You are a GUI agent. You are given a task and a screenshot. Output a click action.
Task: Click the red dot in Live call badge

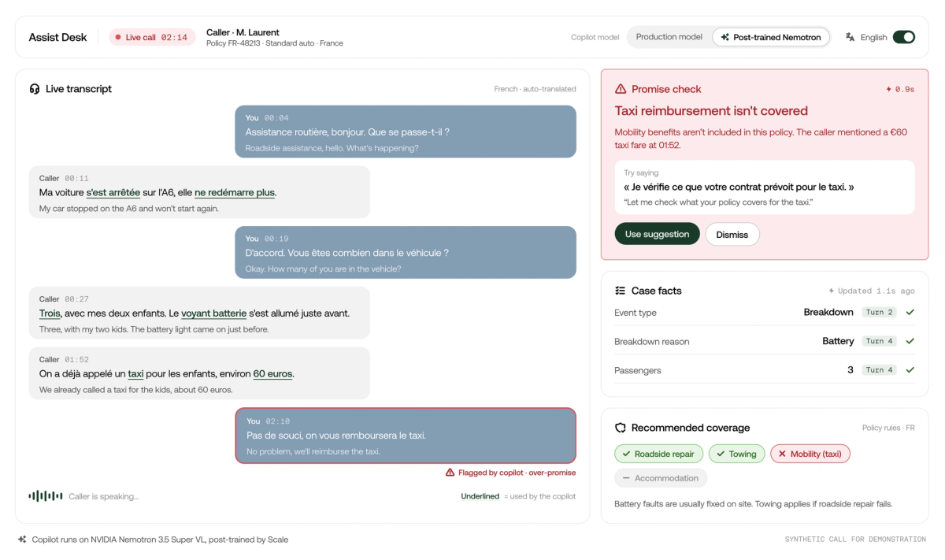[119, 37]
